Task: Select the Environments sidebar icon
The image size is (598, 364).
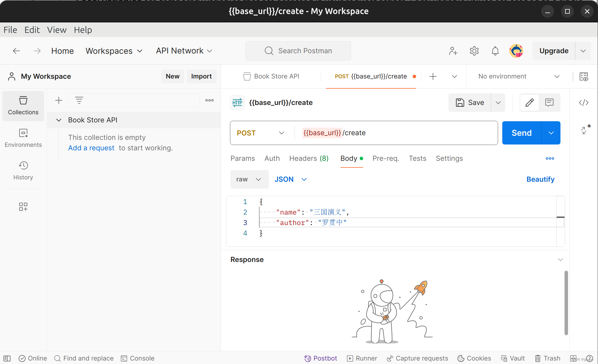Action: tap(23, 138)
